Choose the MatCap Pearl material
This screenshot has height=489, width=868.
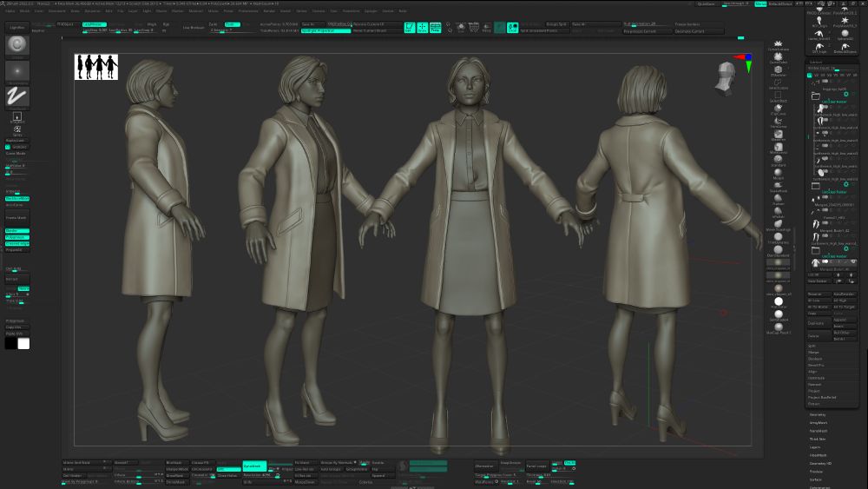[779, 328]
